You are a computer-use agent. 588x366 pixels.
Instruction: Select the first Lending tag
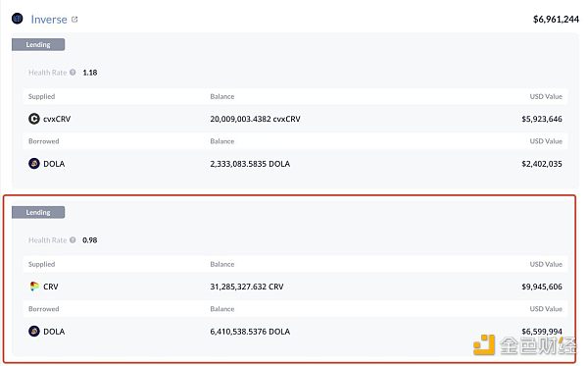pos(38,44)
